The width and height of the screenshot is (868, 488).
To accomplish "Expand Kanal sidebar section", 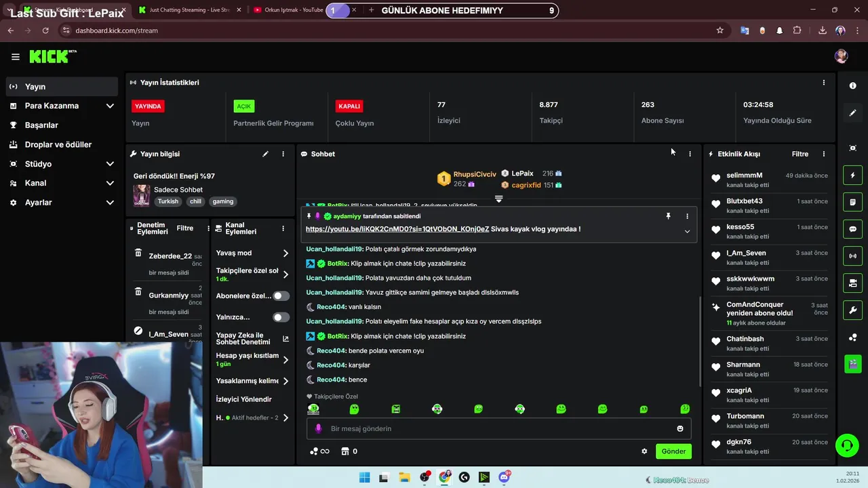I will pos(62,183).
